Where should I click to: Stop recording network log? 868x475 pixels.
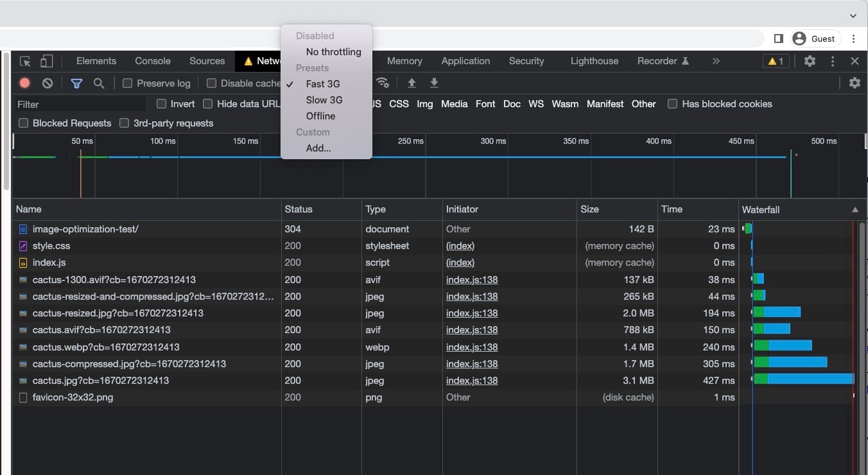click(x=26, y=83)
